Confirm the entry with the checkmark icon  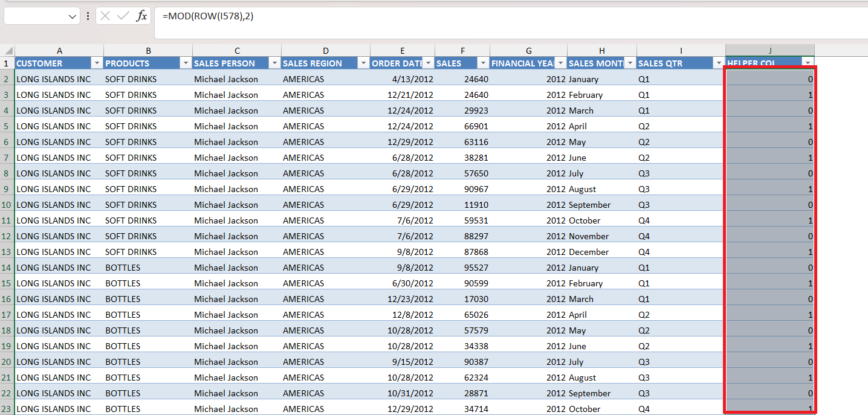[123, 16]
